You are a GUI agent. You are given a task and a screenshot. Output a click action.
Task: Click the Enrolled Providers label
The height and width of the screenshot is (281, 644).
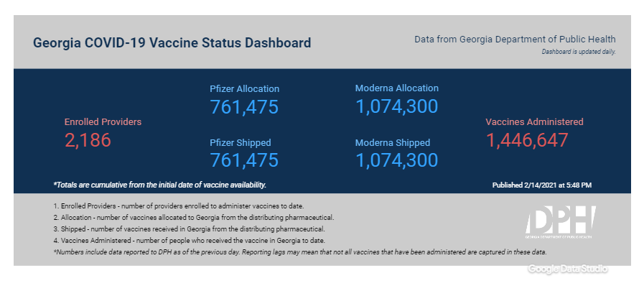103,121
